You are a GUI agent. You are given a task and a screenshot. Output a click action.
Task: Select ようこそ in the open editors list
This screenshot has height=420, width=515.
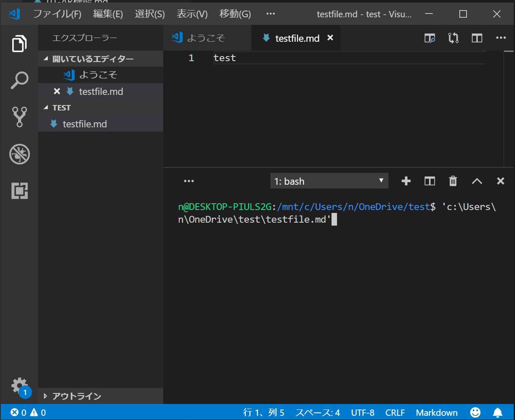100,75
